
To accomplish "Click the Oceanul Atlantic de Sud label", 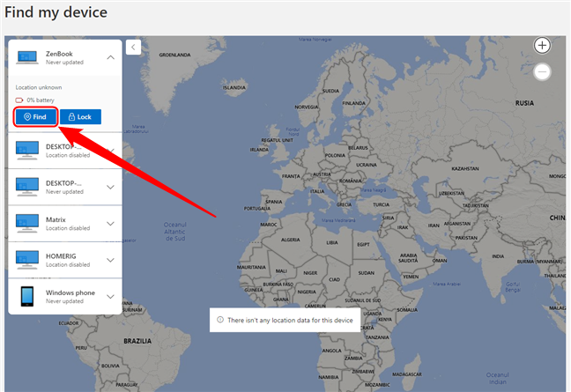I will (175, 232).
